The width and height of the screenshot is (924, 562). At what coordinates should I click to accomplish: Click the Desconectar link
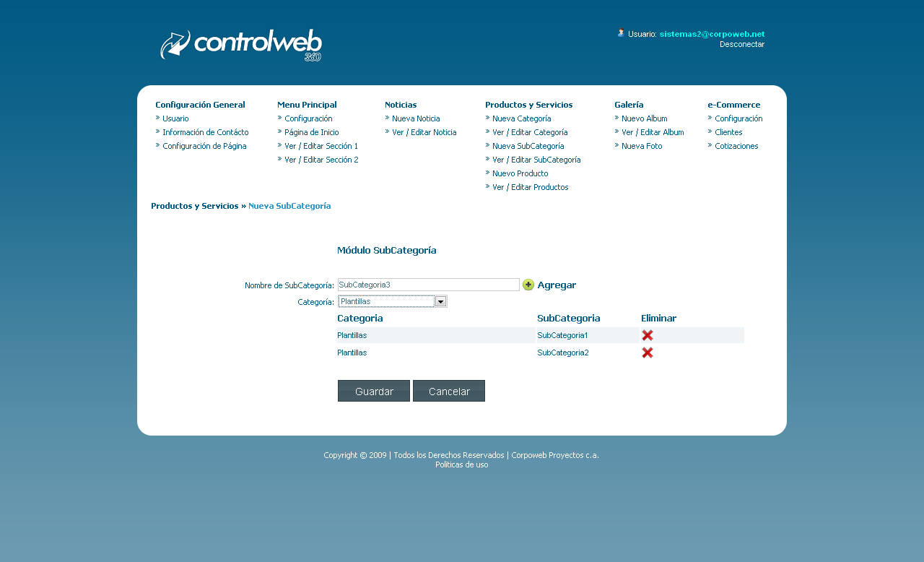point(741,44)
